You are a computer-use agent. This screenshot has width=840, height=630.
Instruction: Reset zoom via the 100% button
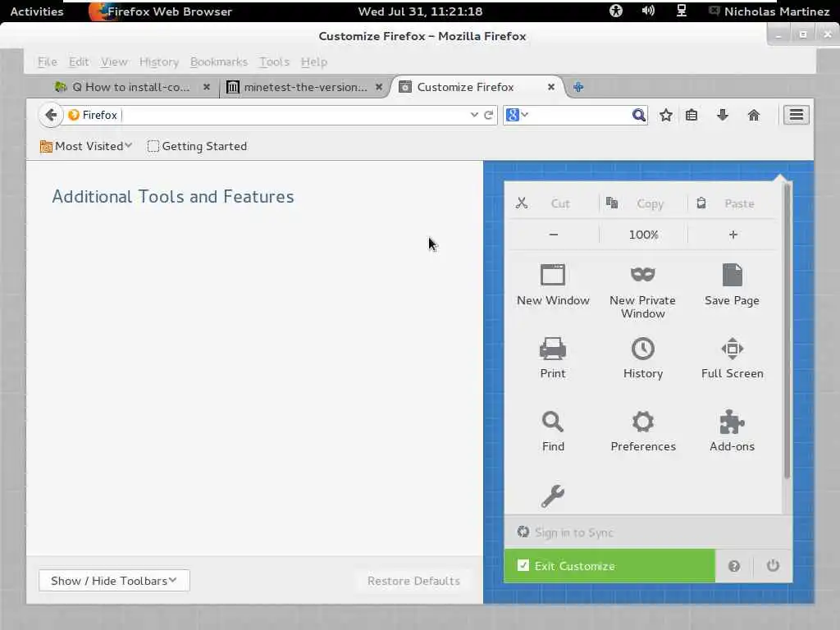pyautogui.click(x=643, y=235)
